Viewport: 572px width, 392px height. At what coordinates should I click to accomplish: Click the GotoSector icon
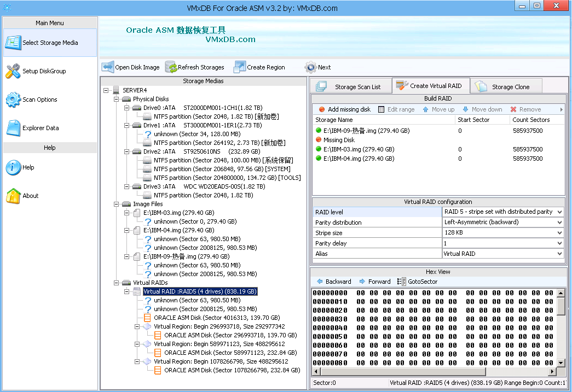(402, 281)
